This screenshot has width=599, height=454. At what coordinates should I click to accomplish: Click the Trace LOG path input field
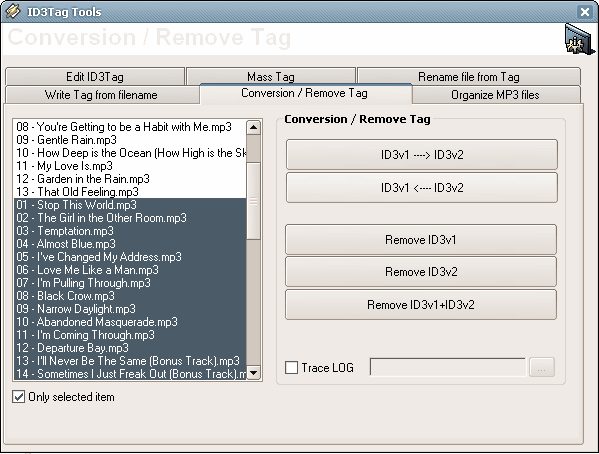[x=448, y=367]
